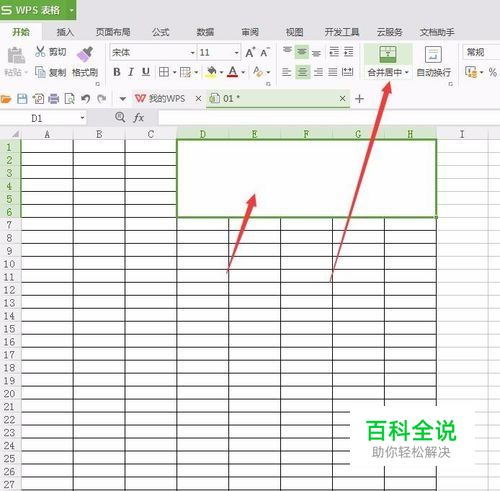
Task: Click decrease indent icon
Action: pyautogui.click(x=334, y=52)
